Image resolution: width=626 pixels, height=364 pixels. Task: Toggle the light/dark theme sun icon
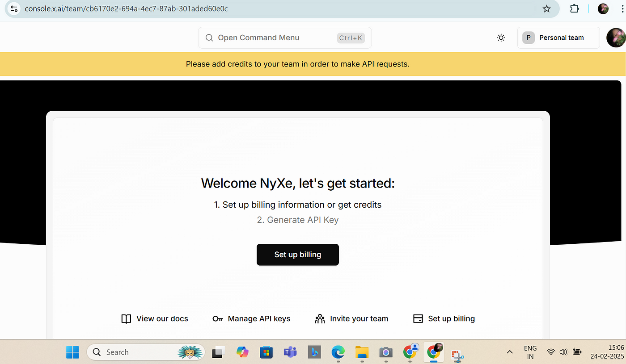click(x=501, y=38)
